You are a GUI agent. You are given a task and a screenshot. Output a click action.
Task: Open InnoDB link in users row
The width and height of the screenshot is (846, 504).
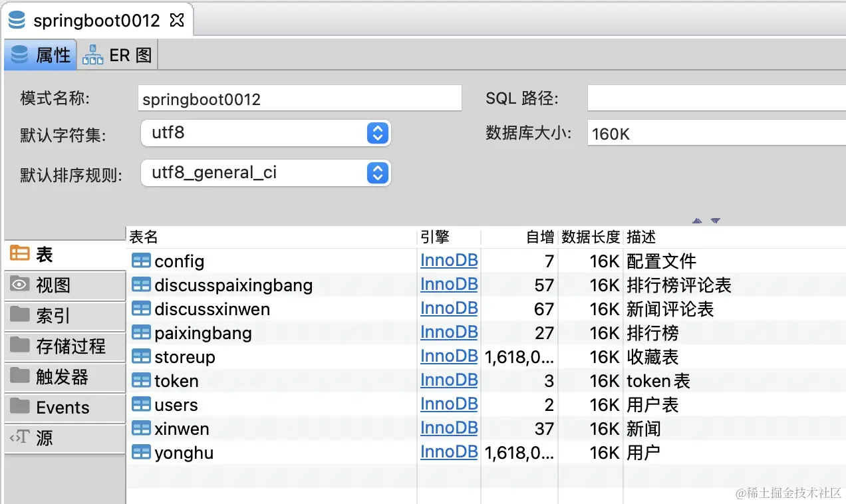(x=449, y=404)
